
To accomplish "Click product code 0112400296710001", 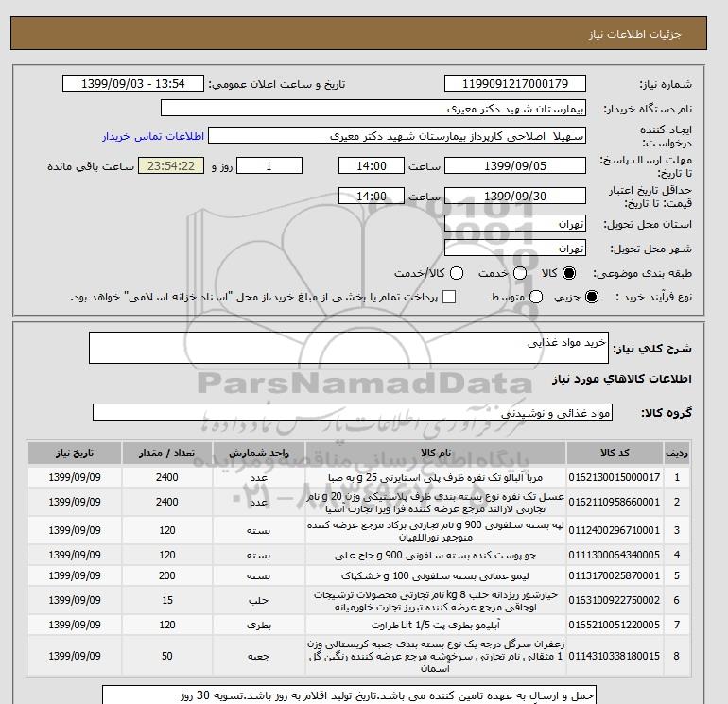I will (615, 530).
